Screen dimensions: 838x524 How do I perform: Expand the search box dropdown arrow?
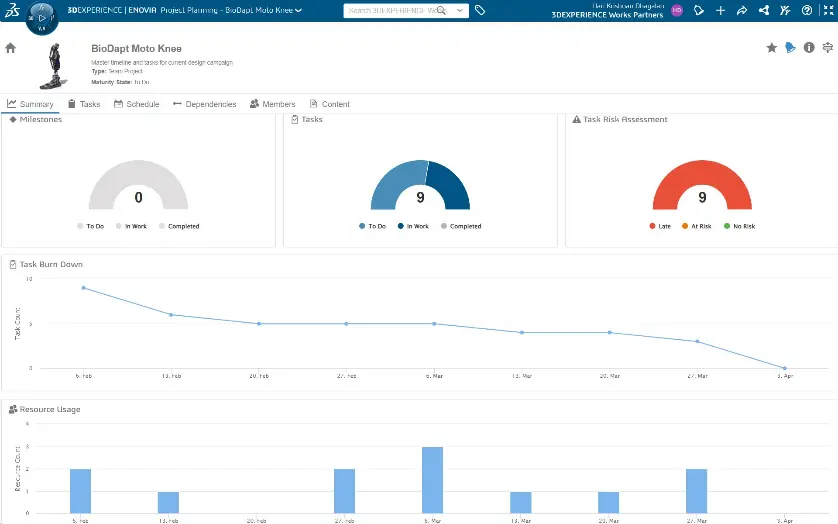pyautogui.click(x=460, y=10)
